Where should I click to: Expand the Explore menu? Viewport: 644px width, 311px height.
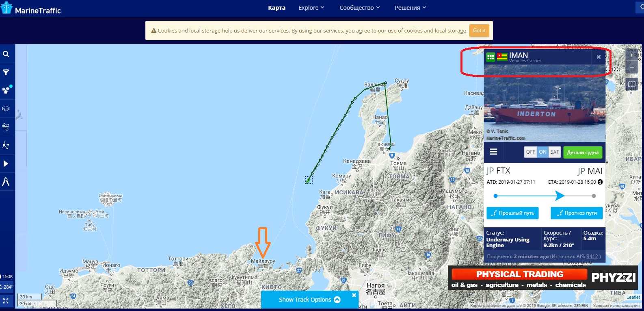311,8
